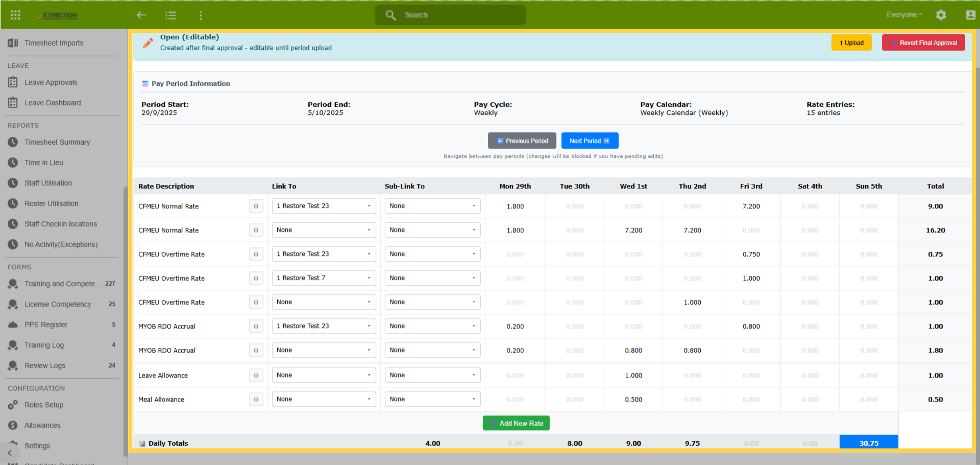Open settings for MYOB RDO Accrual row with Link To None
Screen dimensions: 980x465
[256, 351]
